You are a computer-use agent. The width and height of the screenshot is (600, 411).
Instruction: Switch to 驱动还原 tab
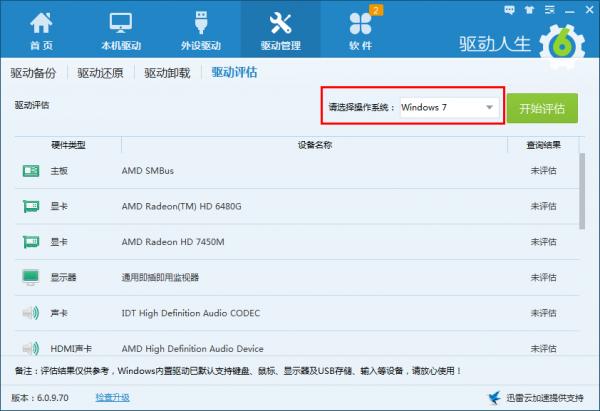click(x=100, y=73)
